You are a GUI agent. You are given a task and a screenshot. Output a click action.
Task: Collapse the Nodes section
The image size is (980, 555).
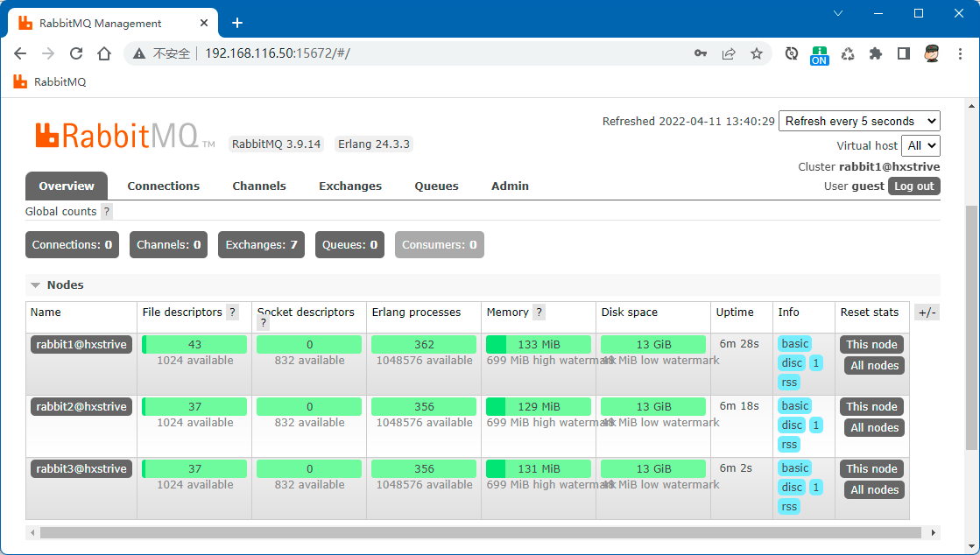click(x=58, y=285)
